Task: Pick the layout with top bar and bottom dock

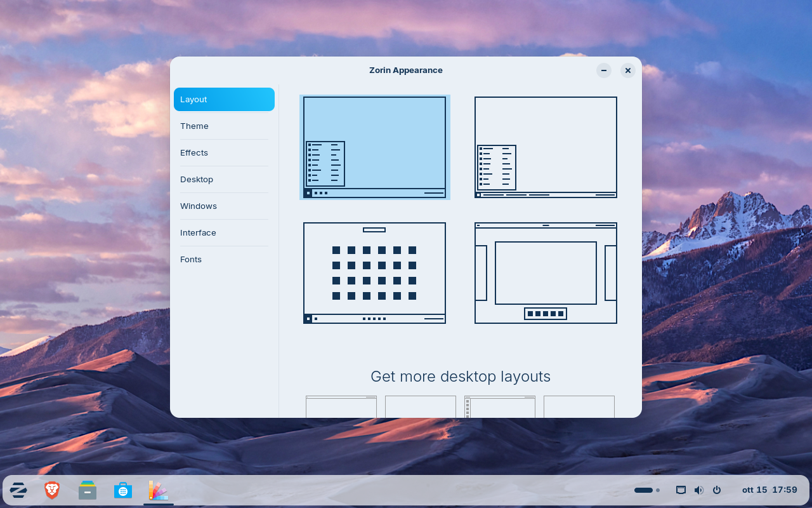Action: [x=546, y=273]
